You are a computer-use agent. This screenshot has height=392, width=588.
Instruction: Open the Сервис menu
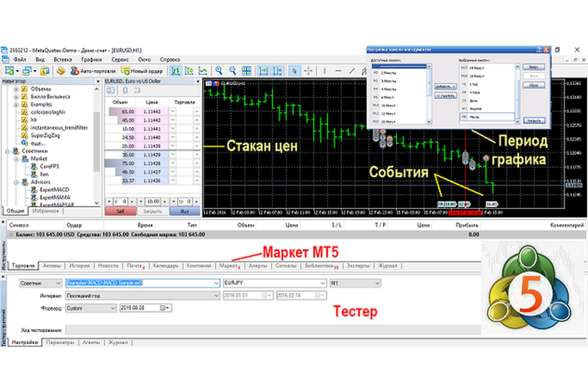coord(120,59)
